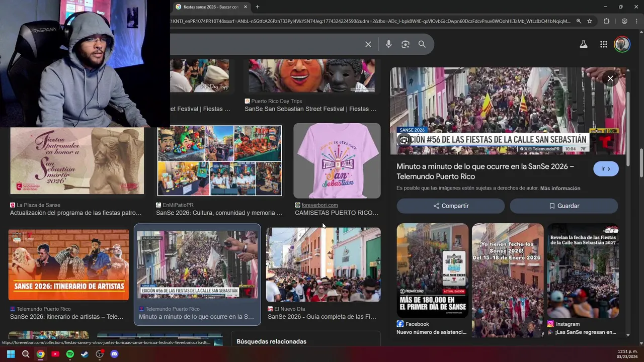Open the Chrome profile icon in toolbar
The image size is (644, 362).
tap(624, 21)
